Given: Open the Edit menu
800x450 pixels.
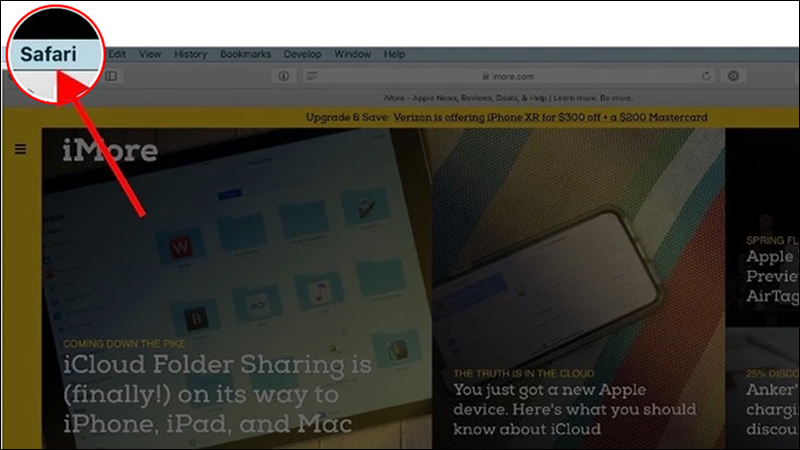Looking at the screenshot, I should coord(117,54).
